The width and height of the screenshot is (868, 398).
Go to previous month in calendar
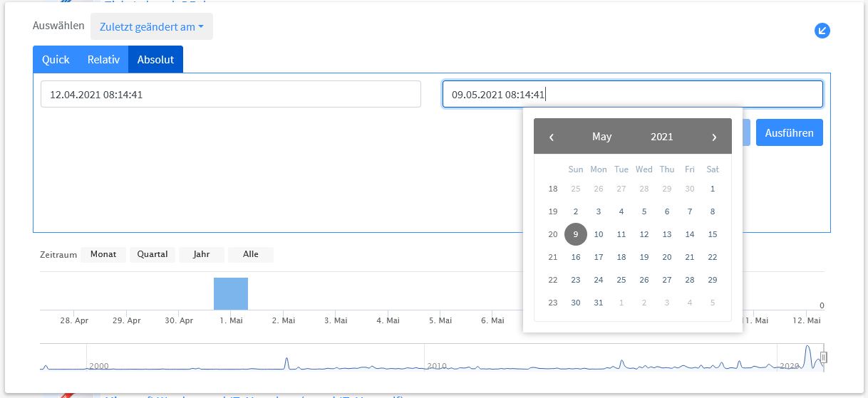point(552,137)
